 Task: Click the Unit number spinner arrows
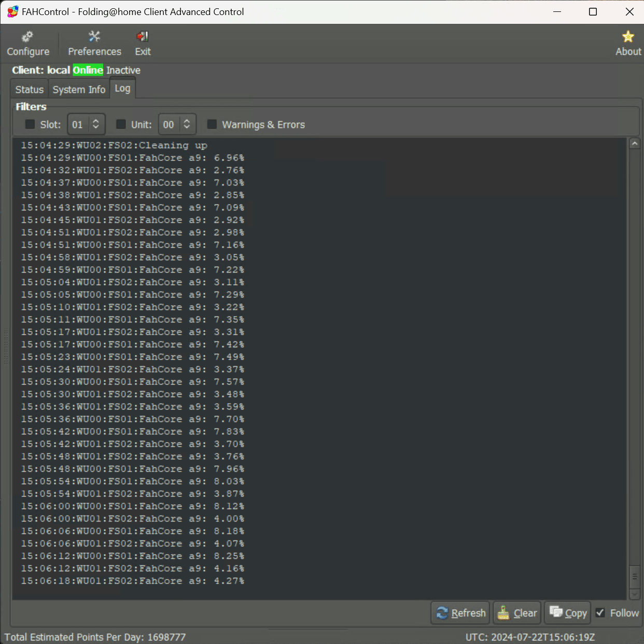coord(187,124)
